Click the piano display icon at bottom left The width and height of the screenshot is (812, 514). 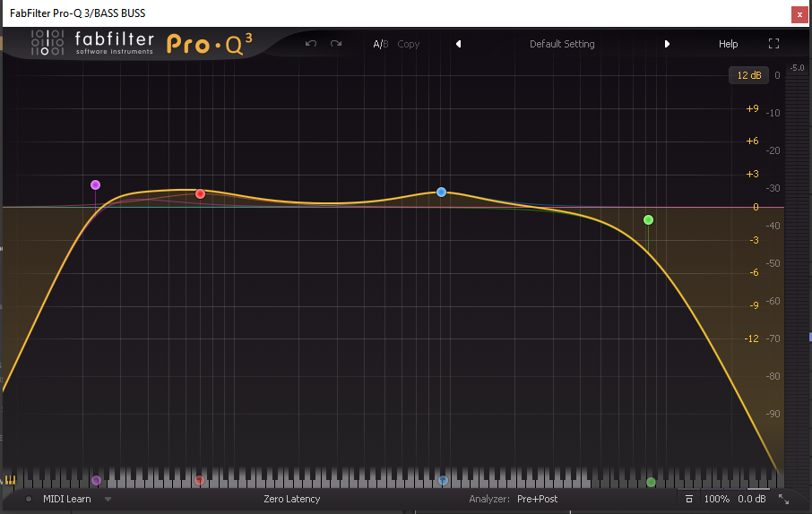click(x=11, y=481)
